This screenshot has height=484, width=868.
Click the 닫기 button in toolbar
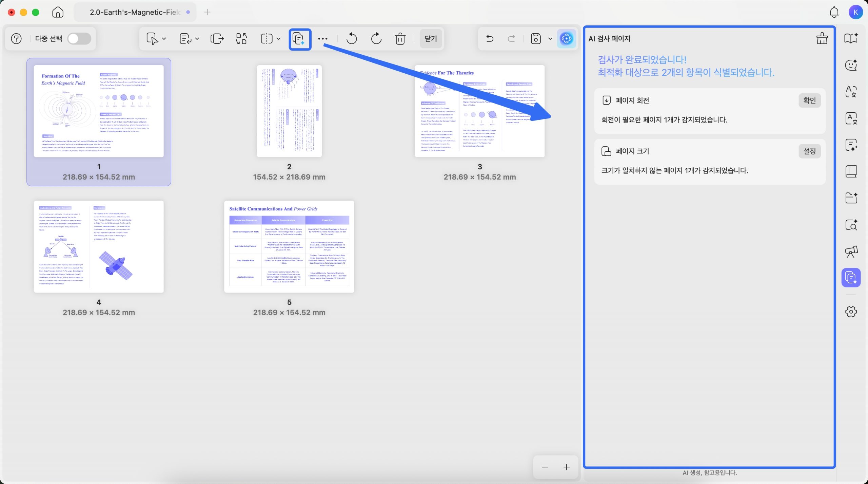431,39
